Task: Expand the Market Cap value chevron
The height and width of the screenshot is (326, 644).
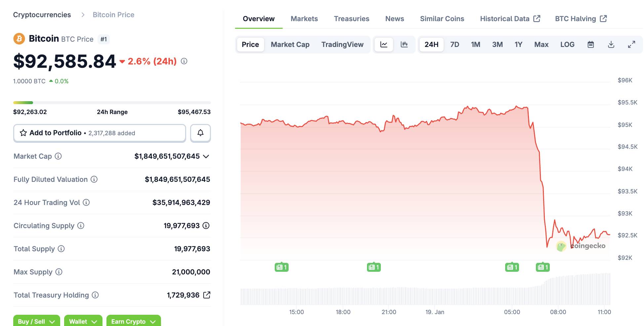Action: click(206, 156)
